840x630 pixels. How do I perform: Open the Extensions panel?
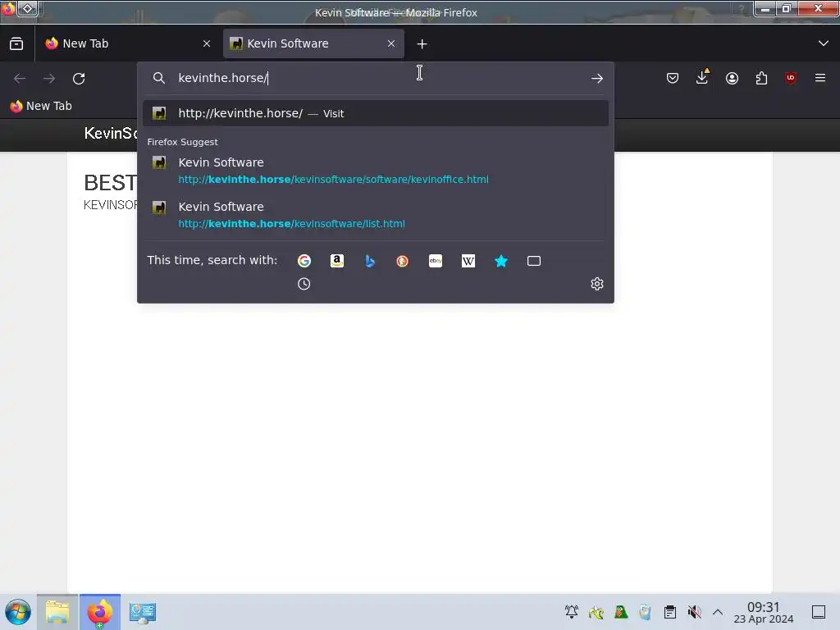[761, 78]
